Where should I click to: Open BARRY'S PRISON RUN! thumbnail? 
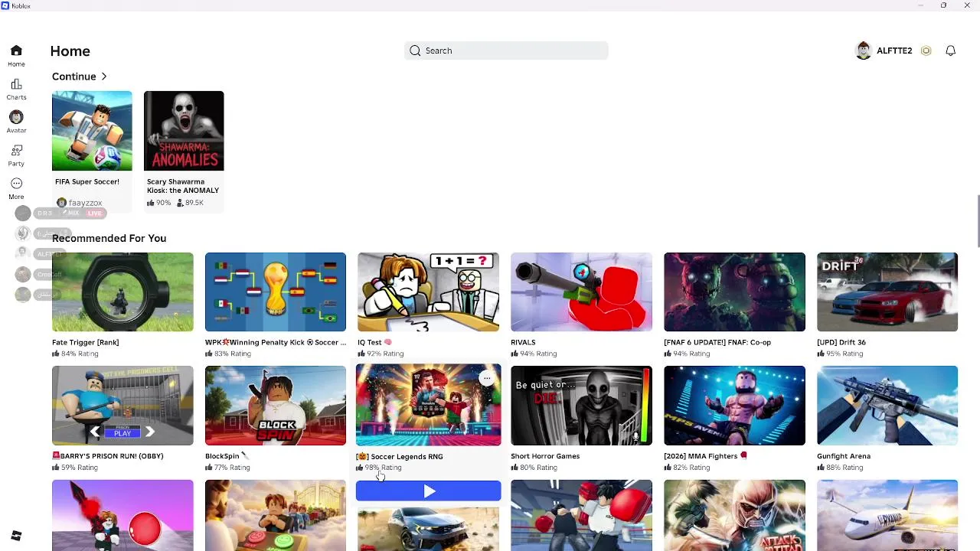click(122, 406)
